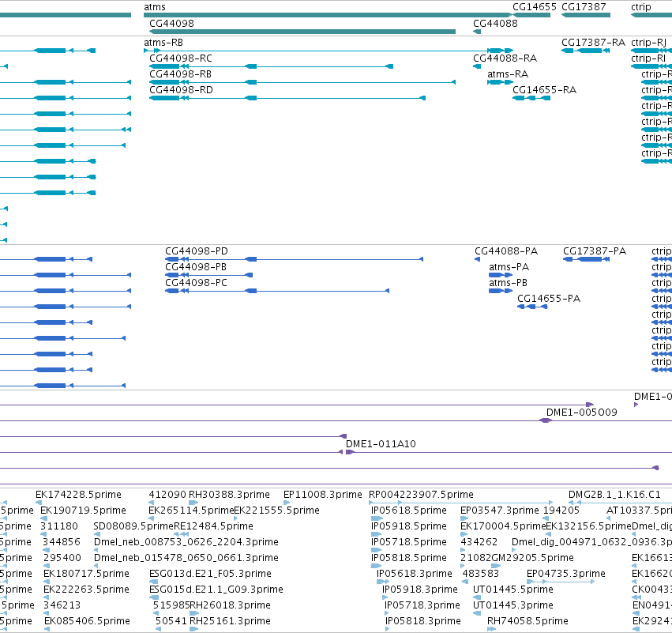Click the atms-PA CDS label
The width and height of the screenshot is (672, 633).
509,267
